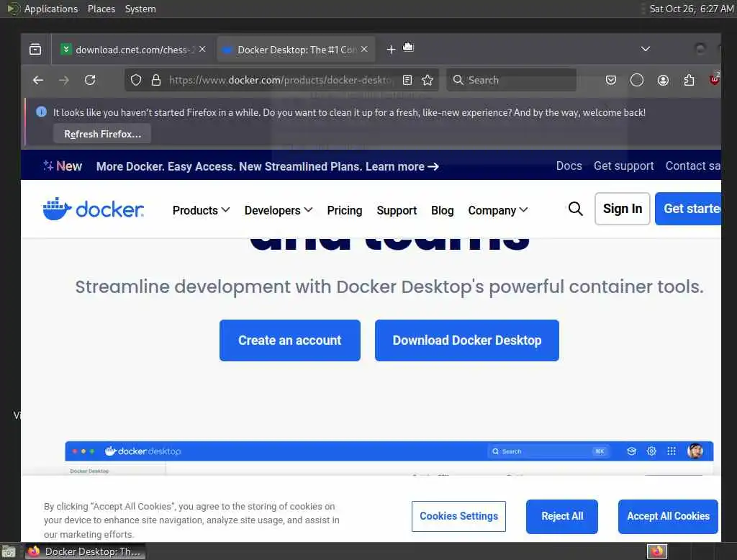The width and height of the screenshot is (737, 560).
Task: Accept all cookies
Action: click(668, 516)
